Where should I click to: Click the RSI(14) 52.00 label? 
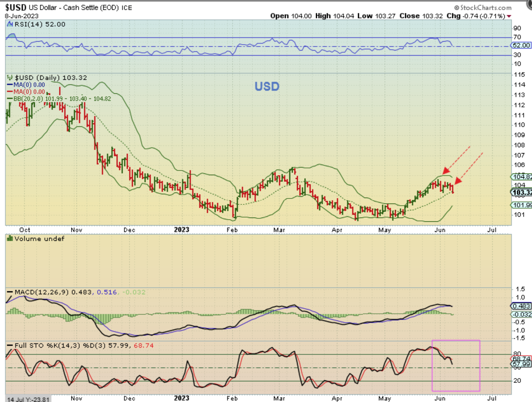(x=40, y=25)
